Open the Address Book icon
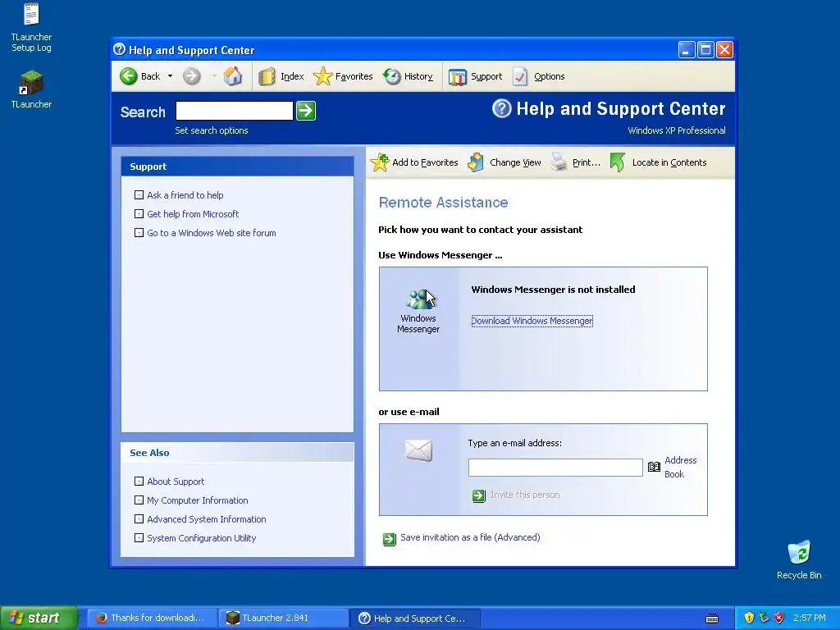The height and width of the screenshot is (630, 840). (654, 467)
